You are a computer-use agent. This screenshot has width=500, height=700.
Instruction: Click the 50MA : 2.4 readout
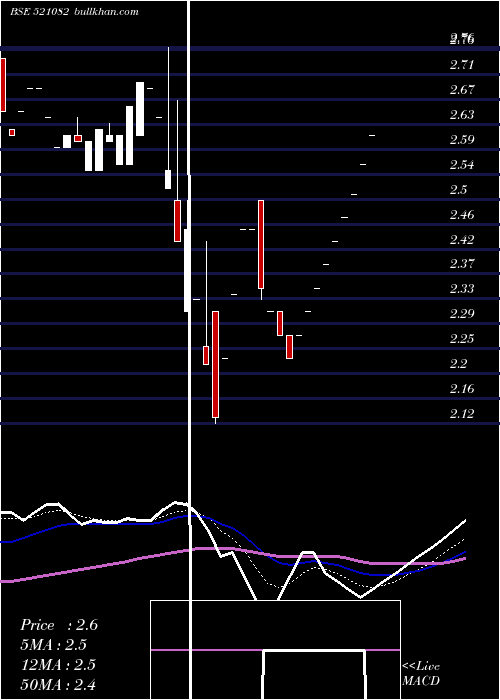click(58, 684)
